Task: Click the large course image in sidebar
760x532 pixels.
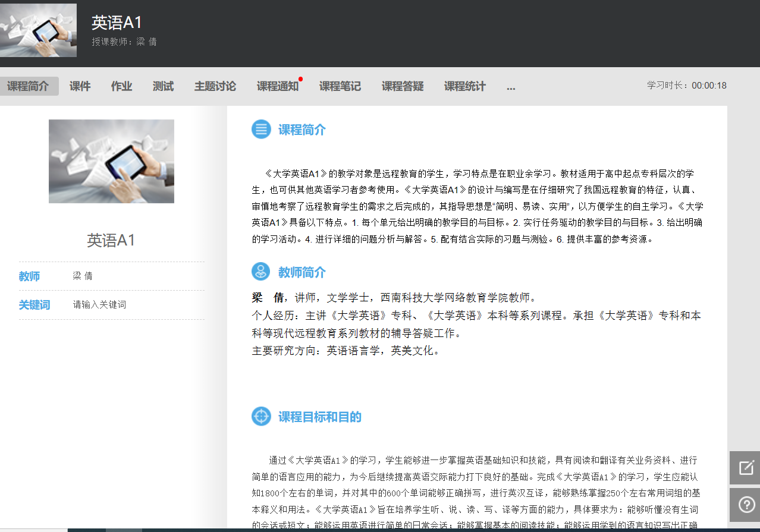Action: (x=111, y=161)
